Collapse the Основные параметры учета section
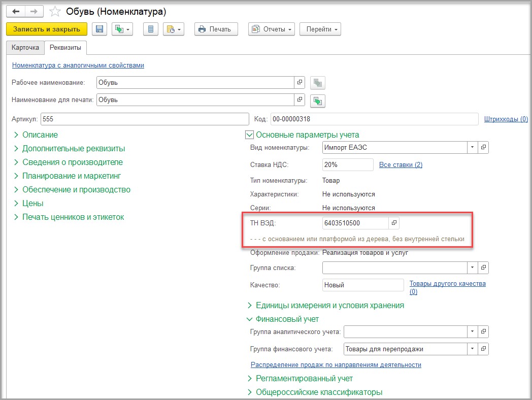Viewport: 532px width, 400px height. pos(249,135)
